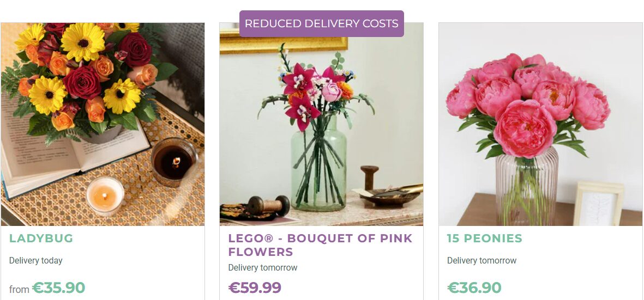Image resolution: width=644 pixels, height=300 pixels.
Task: Click the €36.90 peonies price
Action: (x=474, y=287)
